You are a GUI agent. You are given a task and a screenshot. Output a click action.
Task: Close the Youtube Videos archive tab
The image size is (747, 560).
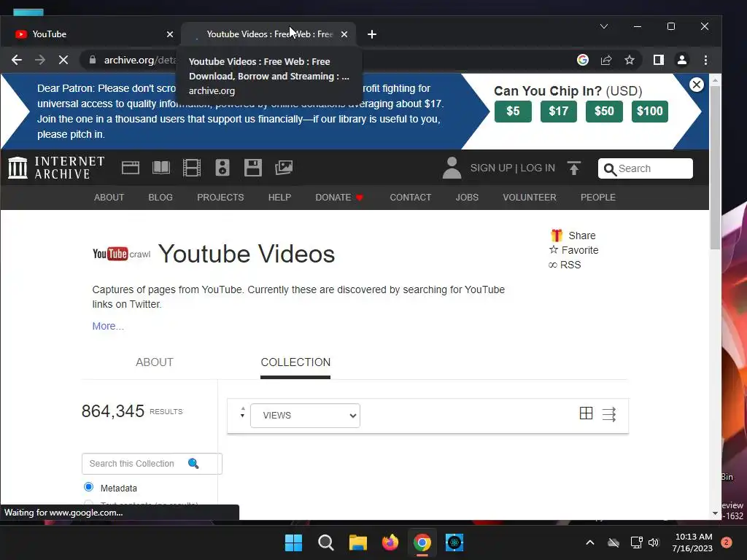pos(344,34)
